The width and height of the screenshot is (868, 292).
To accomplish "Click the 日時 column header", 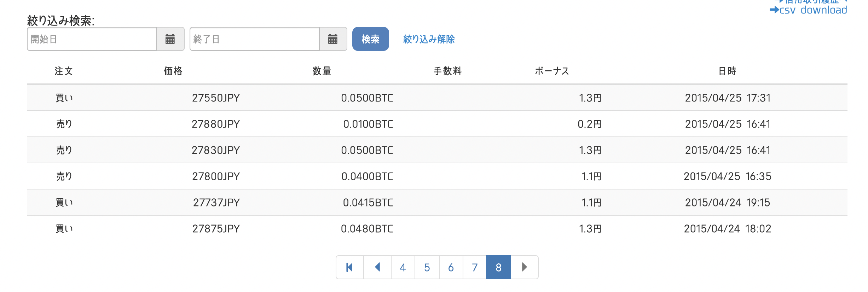I will [x=727, y=71].
